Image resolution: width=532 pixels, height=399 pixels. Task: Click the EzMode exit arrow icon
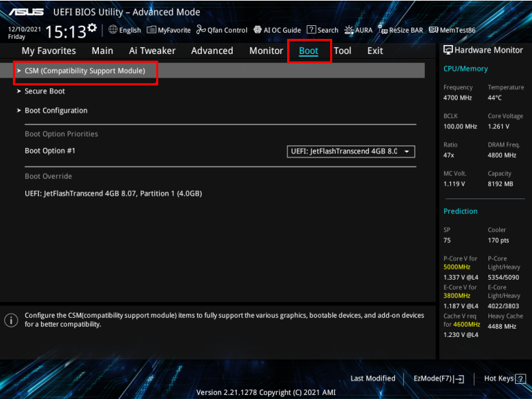coord(459,379)
